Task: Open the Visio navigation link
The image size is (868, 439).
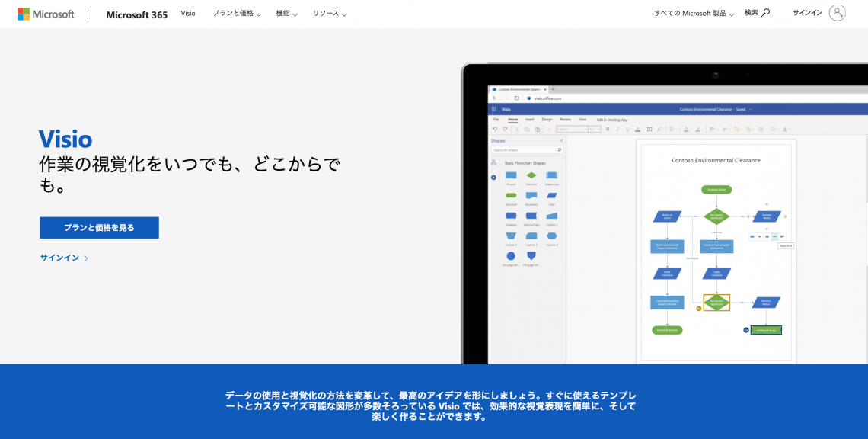Action: coord(188,13)
